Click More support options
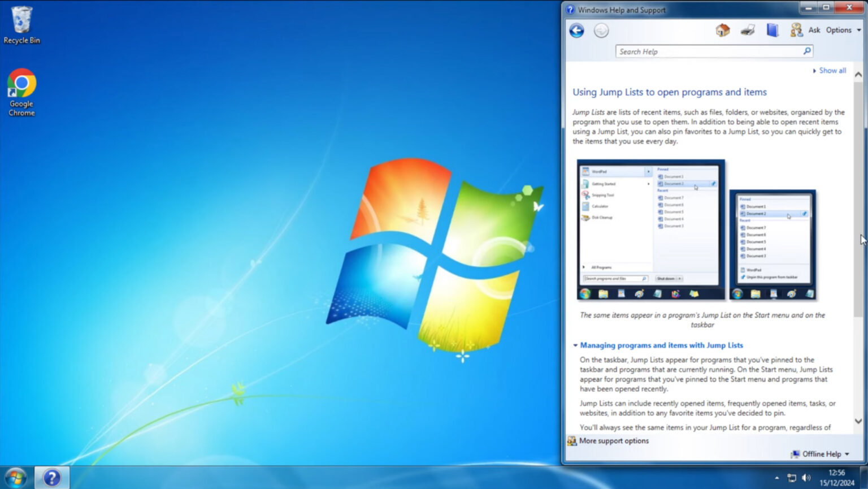This screenshot has height=489, width=868. pos(614,440)
